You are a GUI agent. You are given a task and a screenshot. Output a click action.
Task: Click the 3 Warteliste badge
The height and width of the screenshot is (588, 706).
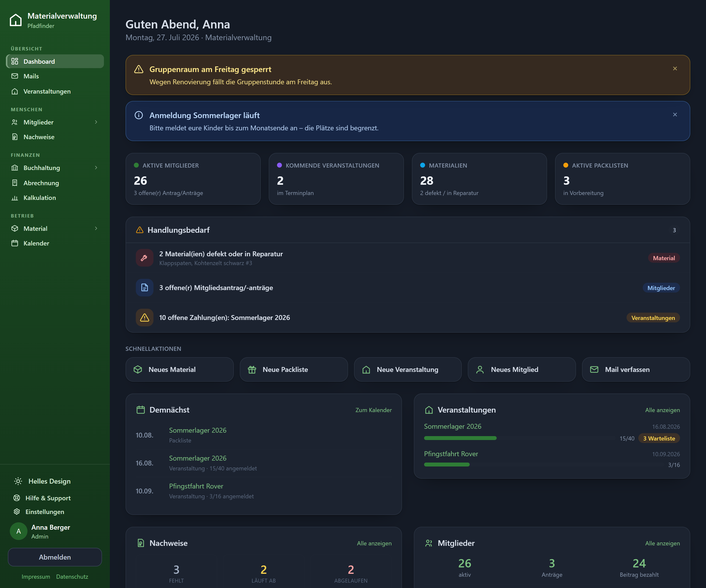click(x=659, y=439)
